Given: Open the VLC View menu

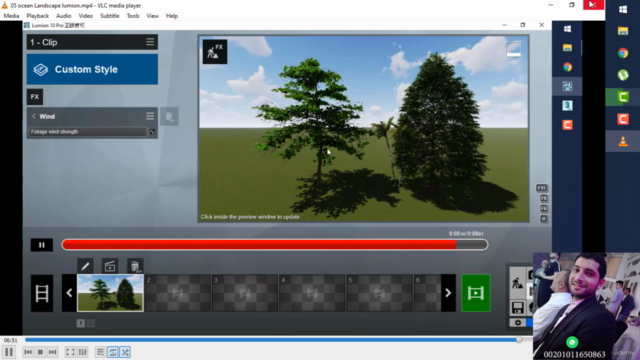Looking at the screenshot, I should (x=153, y=16).
